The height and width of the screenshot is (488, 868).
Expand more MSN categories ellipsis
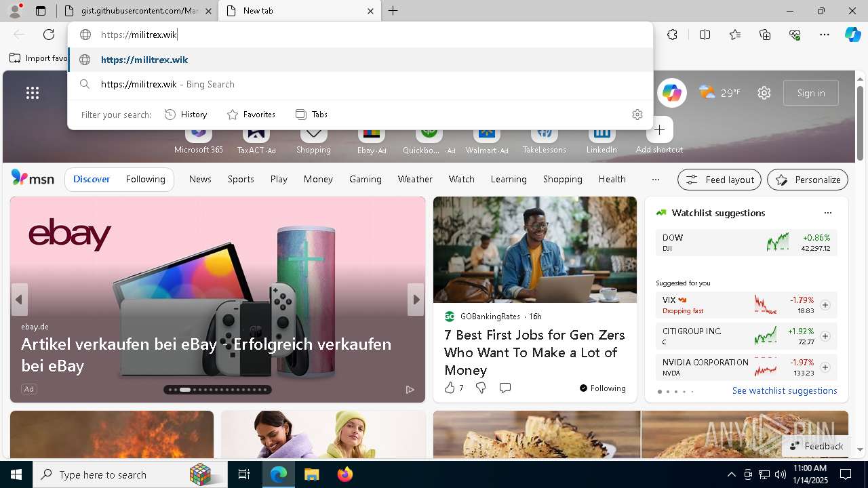(x=655, y=180)
